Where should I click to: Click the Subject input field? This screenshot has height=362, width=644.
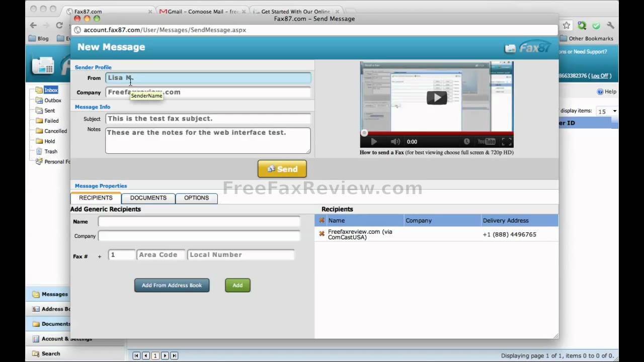[208, 119]
